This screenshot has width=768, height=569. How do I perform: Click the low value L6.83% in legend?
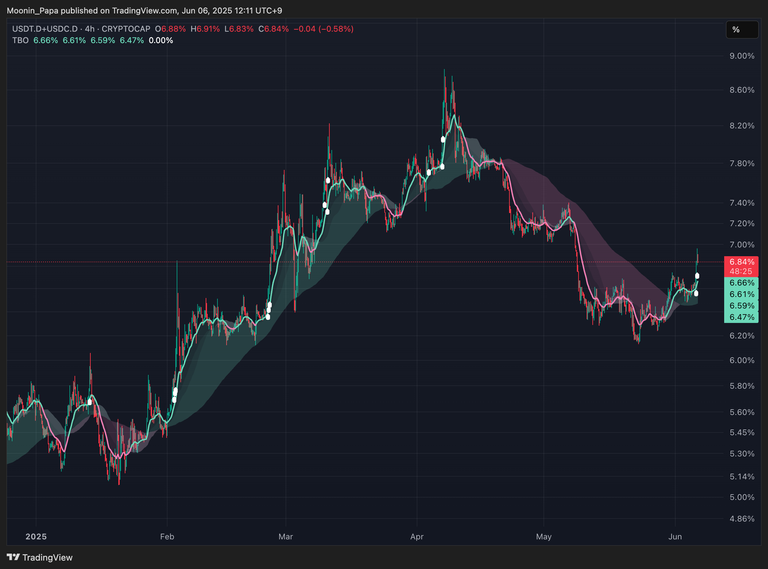(x=239, y=29)
